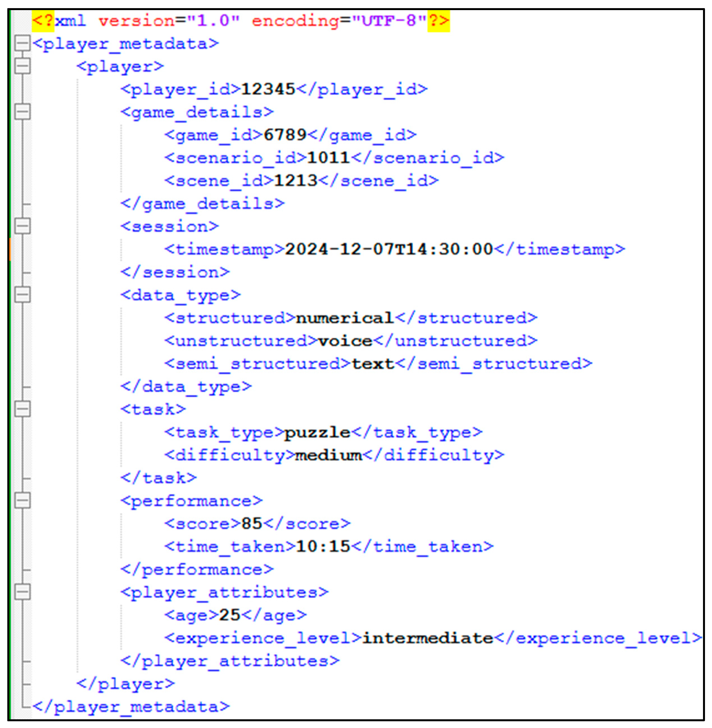Click the player_id value 12345
The image size is (712, 728).
(x=268, y=89)
